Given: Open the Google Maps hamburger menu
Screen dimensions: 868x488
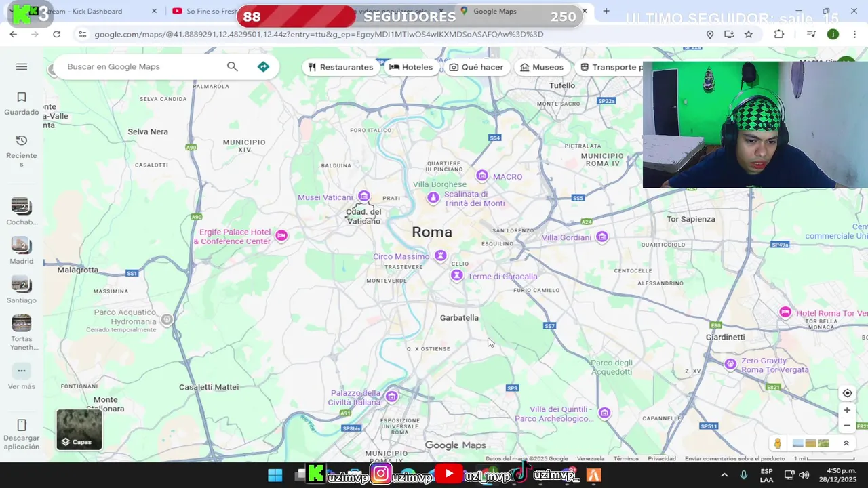Looking at the screenshot, I should (x=22, y=66).
